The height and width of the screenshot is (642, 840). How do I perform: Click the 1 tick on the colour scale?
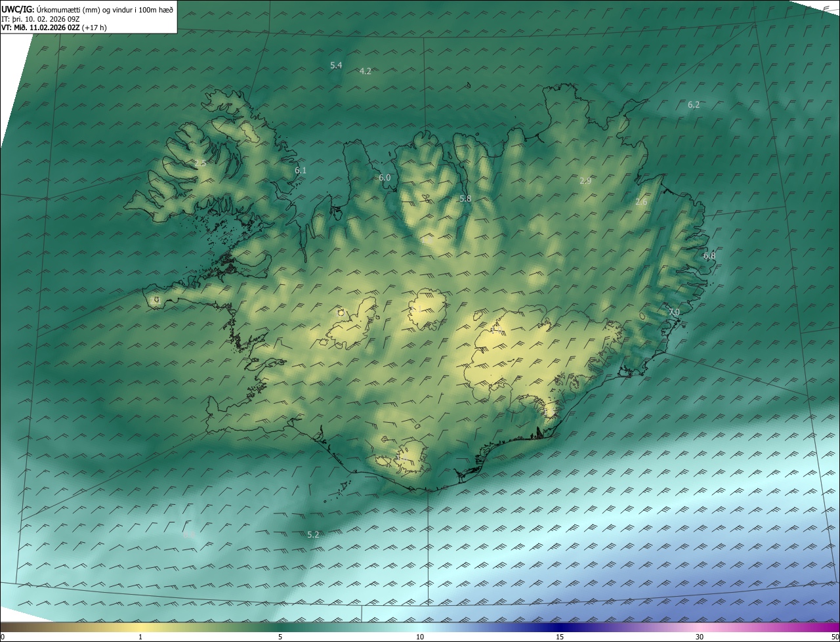click(140, 637)
